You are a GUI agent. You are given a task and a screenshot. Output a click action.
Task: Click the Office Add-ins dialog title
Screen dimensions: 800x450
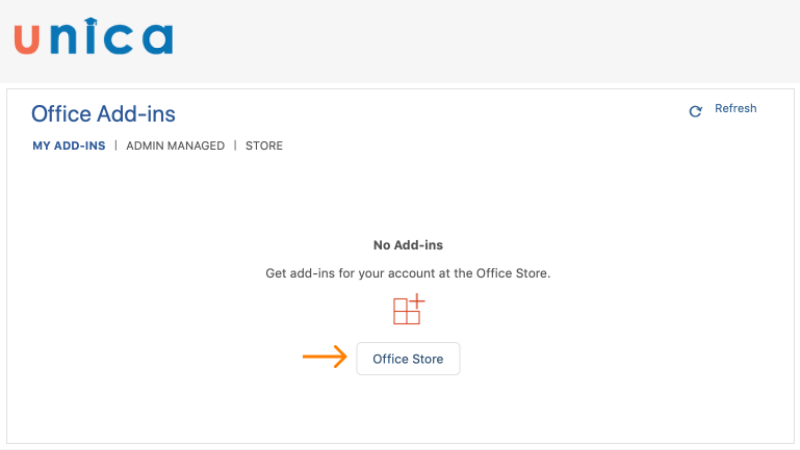tap(103, 114)
